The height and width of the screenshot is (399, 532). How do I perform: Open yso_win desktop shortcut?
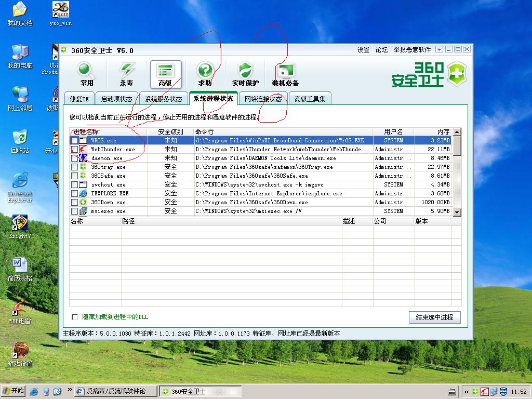coord(60,14)
